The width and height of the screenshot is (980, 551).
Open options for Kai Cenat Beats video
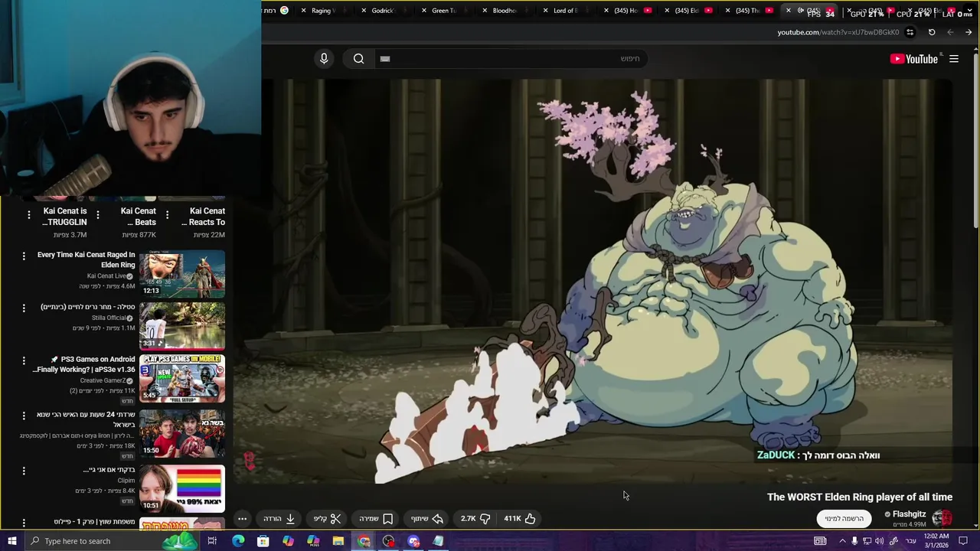click(x=98, y=215)
